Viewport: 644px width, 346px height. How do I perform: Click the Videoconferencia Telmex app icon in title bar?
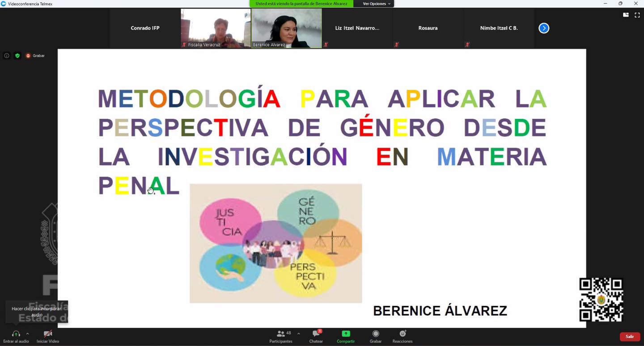(x=4, y=4)
